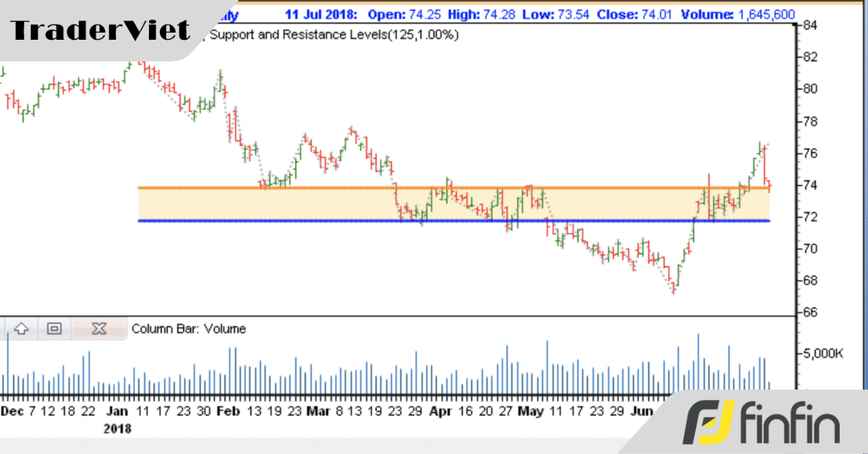Click the 84 price axis label
This screenshot has width=868, height=454.
coord(809,25)
